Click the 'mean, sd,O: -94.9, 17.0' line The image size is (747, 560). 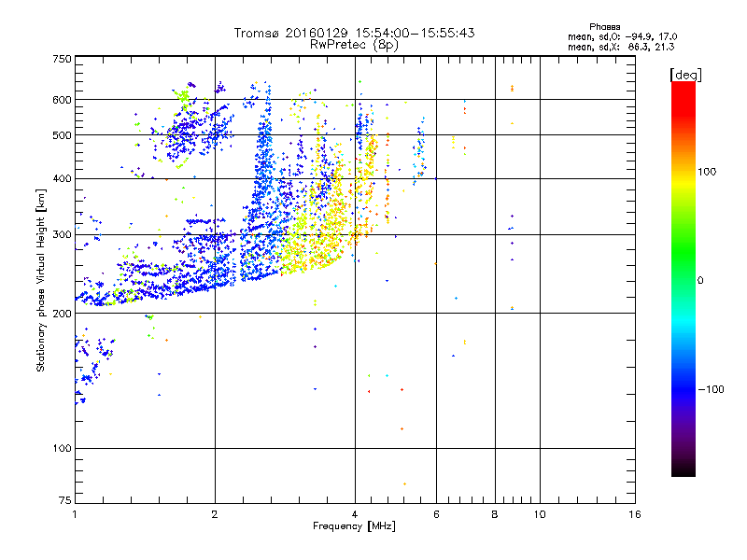(622, 36)
